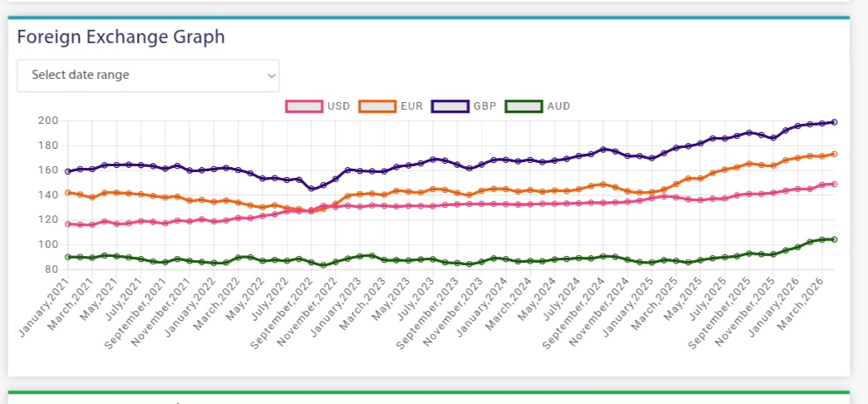Select the final GBP data point at far right
The image size is (868, 404).
[834, 122]
